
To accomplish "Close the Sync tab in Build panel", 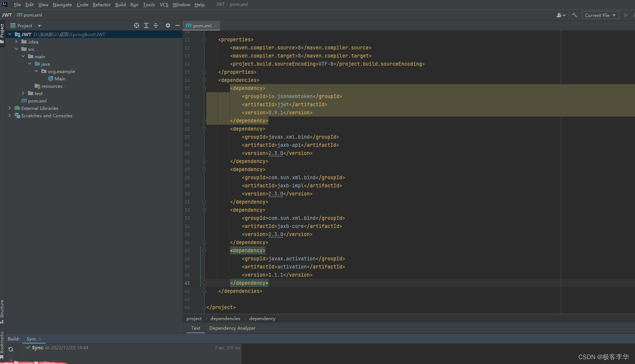I will [x=40, y=339].
